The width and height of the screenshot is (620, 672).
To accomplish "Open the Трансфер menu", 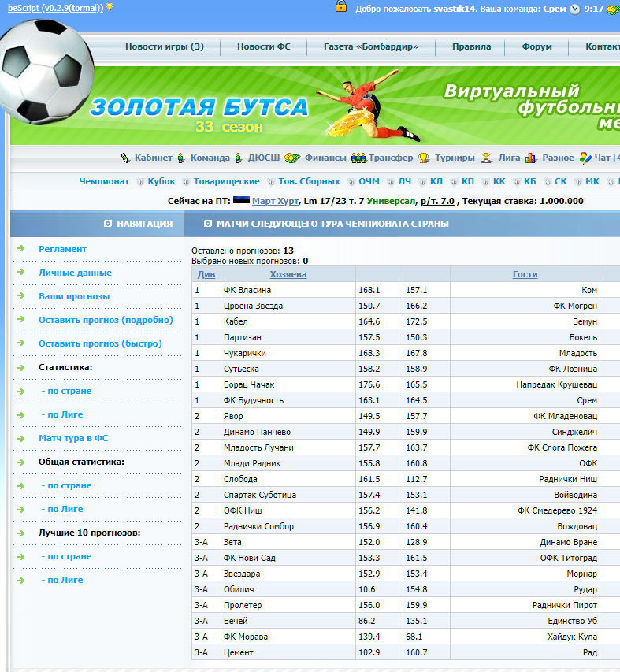I will pyautogui.click(x=391, y=158).
